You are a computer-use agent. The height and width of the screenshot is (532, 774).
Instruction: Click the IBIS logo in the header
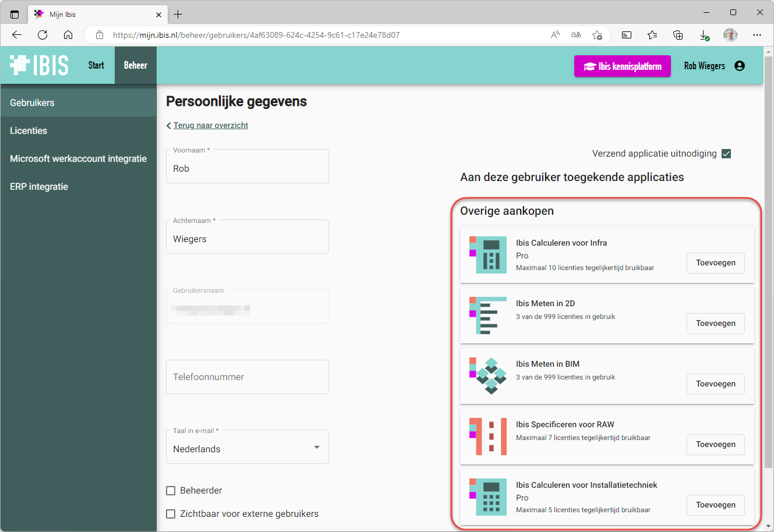(x=40, y=65)
